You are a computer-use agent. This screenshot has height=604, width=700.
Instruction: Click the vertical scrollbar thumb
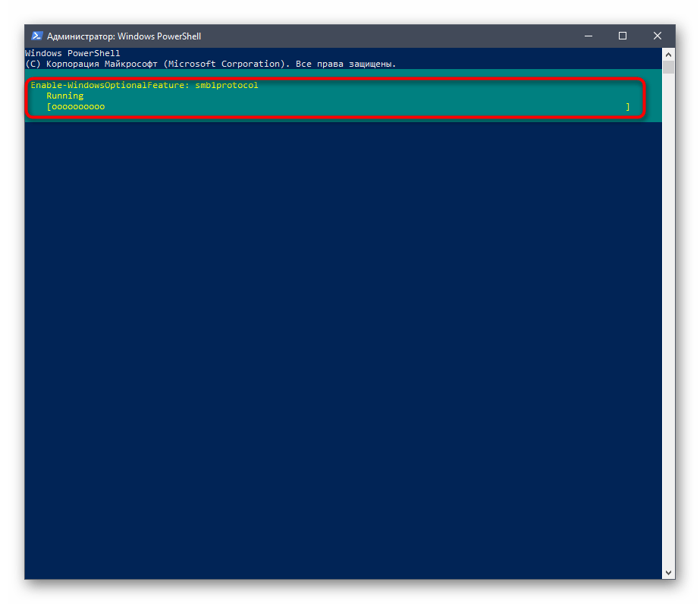pyautogui.click(x=668, y=68)
